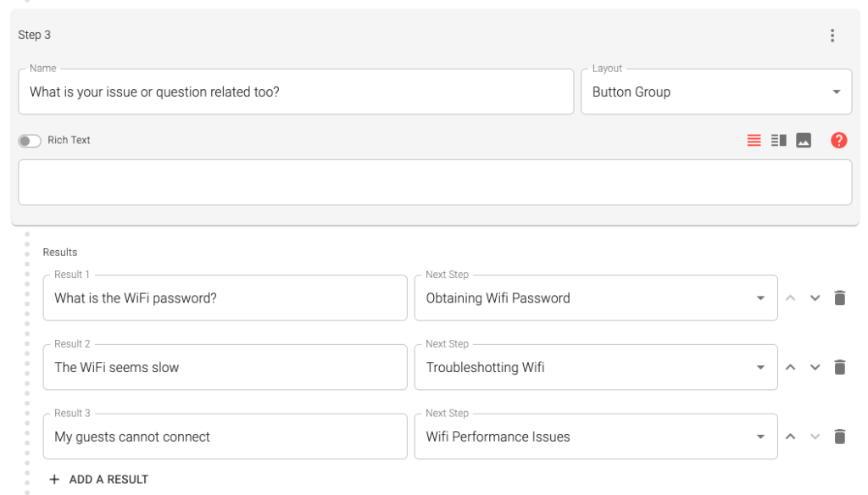Expand Next Step dropdown showing Troubleshotting Wifi
This screenshot has height=495, width=868.
coord(595,367)
